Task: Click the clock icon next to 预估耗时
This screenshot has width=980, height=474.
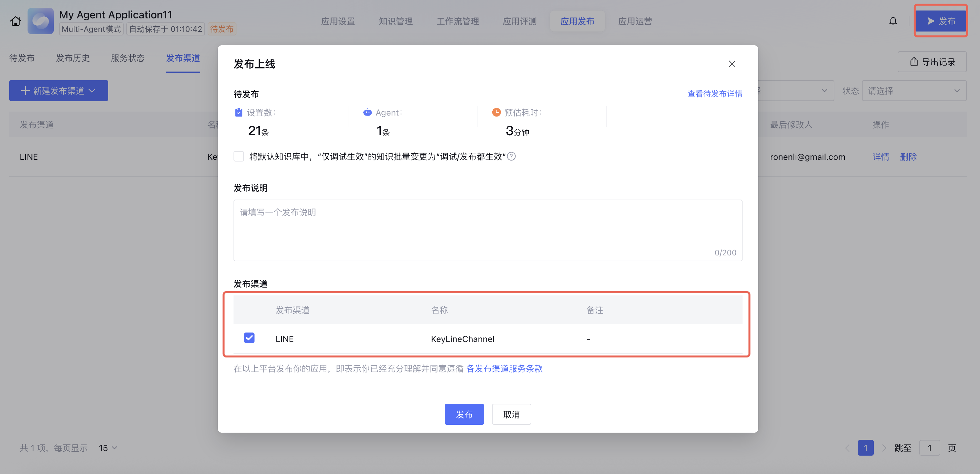Action: [496, 112]
